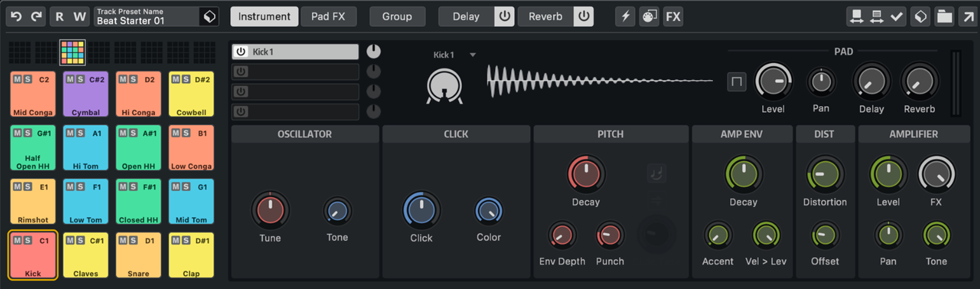980x289 pixels.
Task: Solo the Clap pad
Action: [x=186, y=240]
